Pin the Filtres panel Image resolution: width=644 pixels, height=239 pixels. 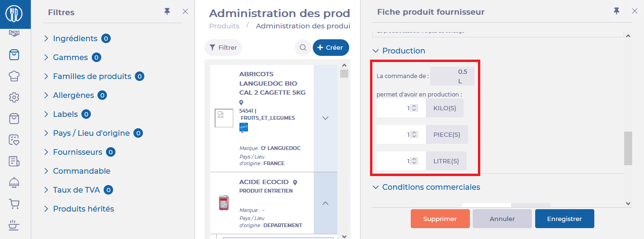click(167, 12)
